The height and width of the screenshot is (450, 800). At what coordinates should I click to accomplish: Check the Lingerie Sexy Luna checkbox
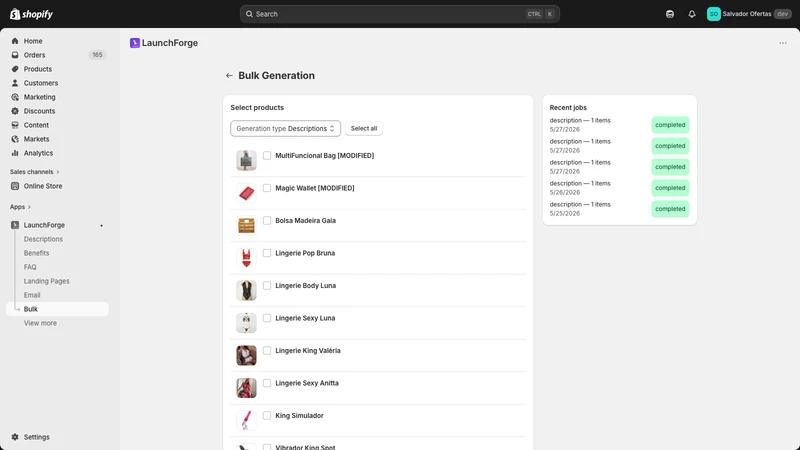point(267,318)
